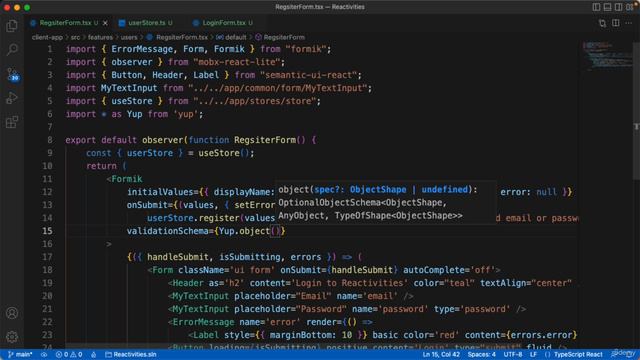Toggle the bottom panel layout icon

pos(607,7)
